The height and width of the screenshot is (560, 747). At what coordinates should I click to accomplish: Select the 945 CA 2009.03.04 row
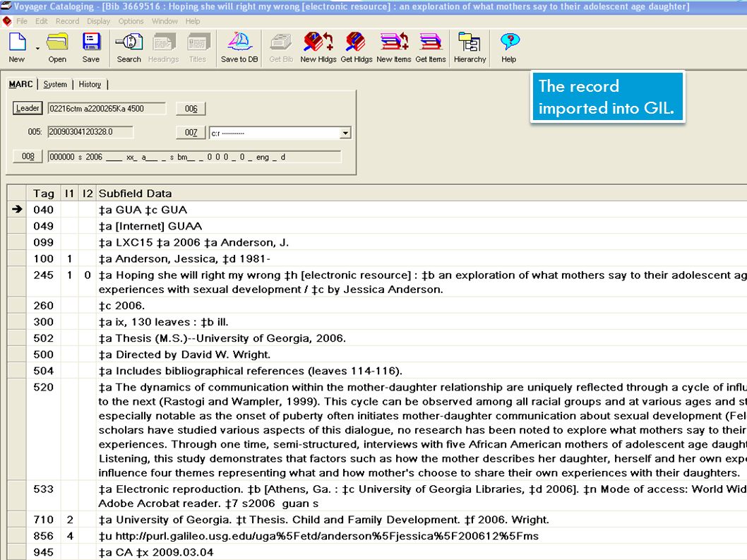click(x=376, y=552)
